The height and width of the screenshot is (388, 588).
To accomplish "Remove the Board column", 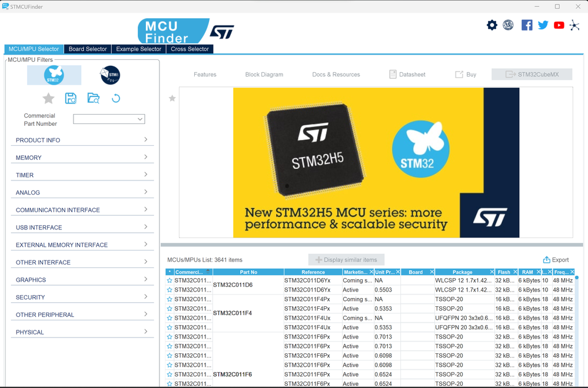I will tap(432, 272).
